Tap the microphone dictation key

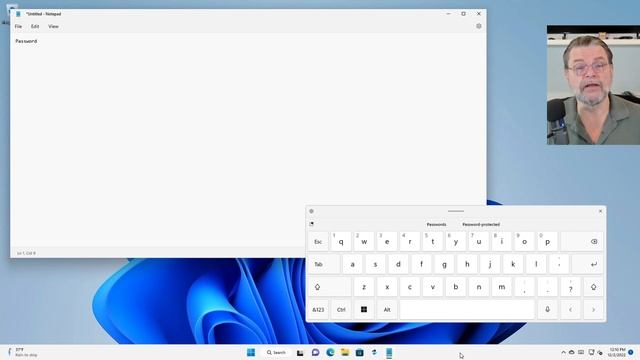click(548, 310)
